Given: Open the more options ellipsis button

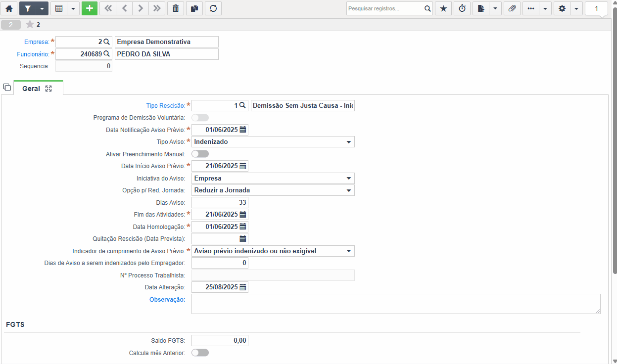Looking at the screenshot, I should [531, 8].
